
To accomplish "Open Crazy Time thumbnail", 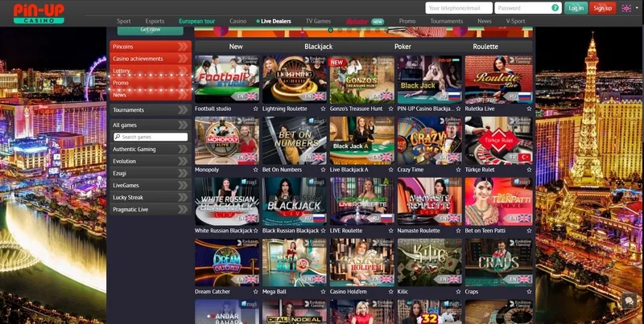I will tap(430, 140).
